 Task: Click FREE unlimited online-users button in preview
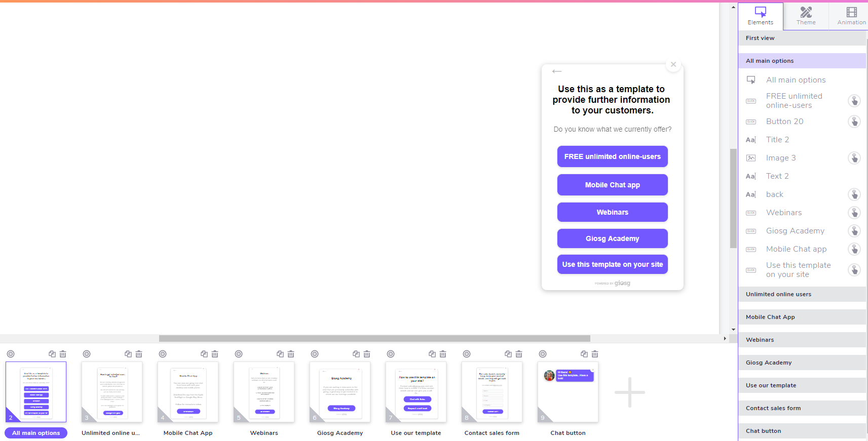tap(612, 156)
